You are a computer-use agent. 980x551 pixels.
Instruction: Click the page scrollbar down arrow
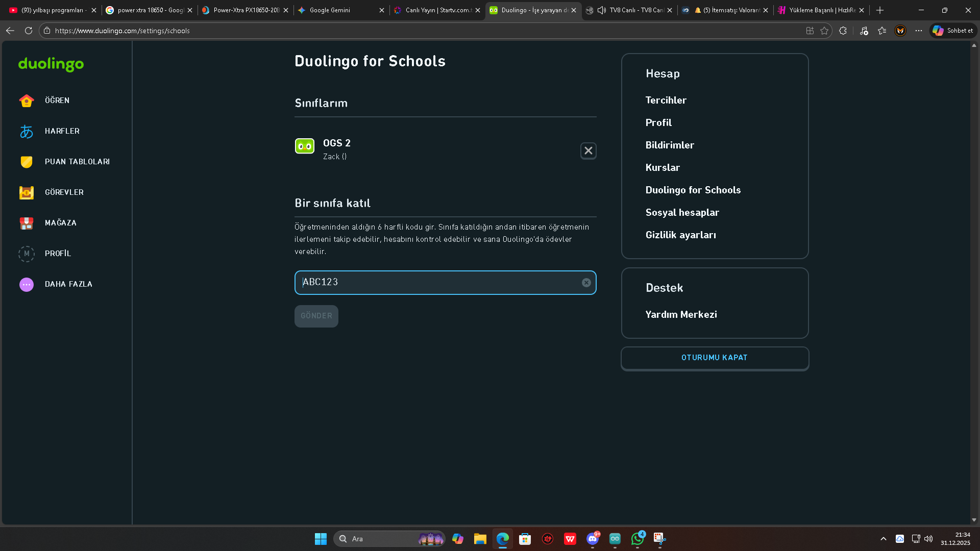coord(974,520)
